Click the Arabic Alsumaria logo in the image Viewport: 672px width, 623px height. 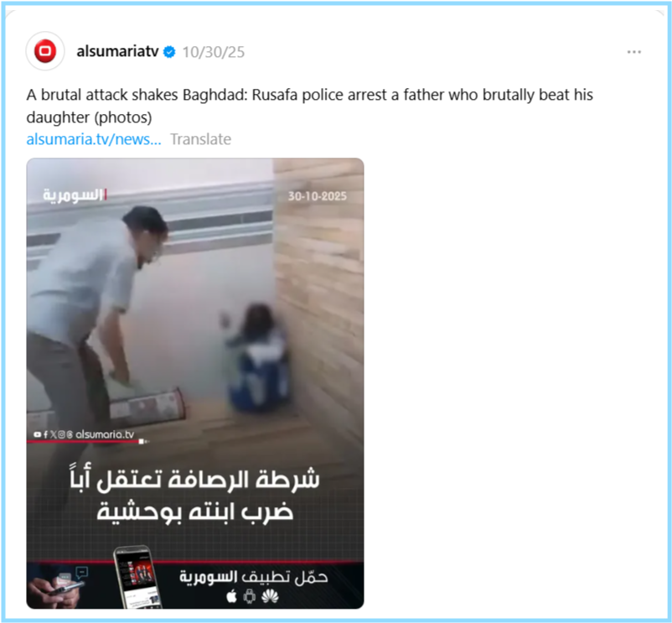(75, 195)
